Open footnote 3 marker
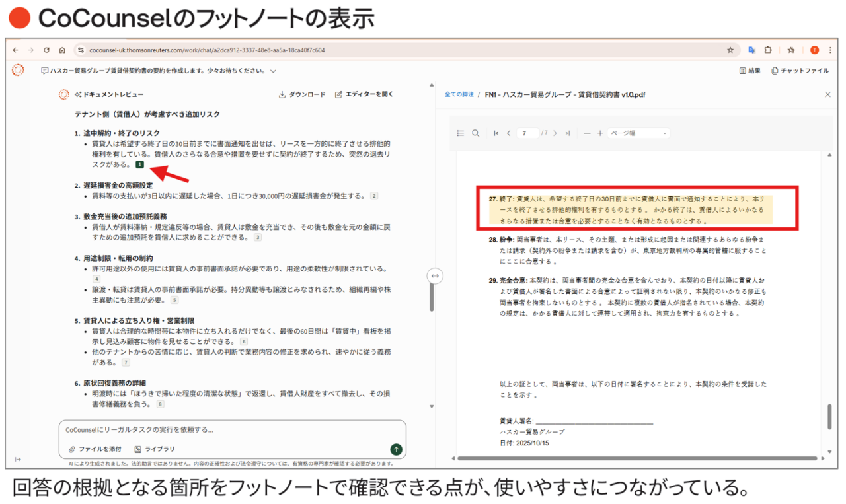 click(258, 237)
